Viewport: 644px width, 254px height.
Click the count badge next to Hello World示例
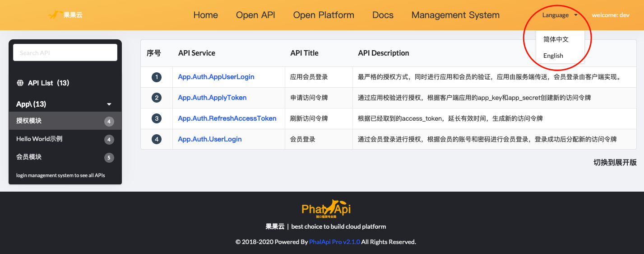(x=109, y=140)
